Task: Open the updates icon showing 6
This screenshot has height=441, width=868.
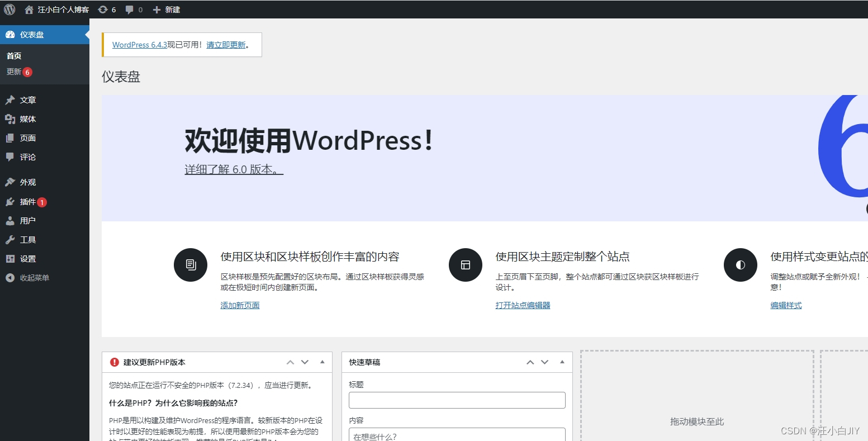Action: pyautogui.click(x=107, y=10)
